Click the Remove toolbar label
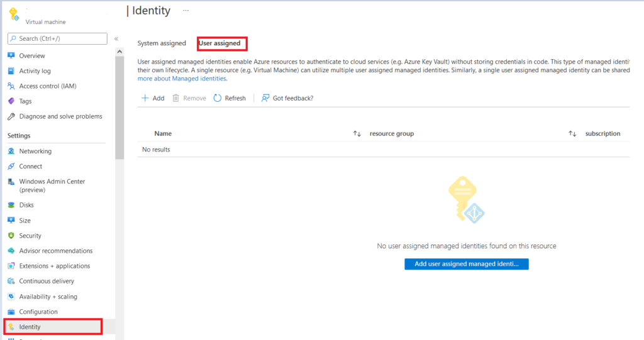 coord(195,98)
